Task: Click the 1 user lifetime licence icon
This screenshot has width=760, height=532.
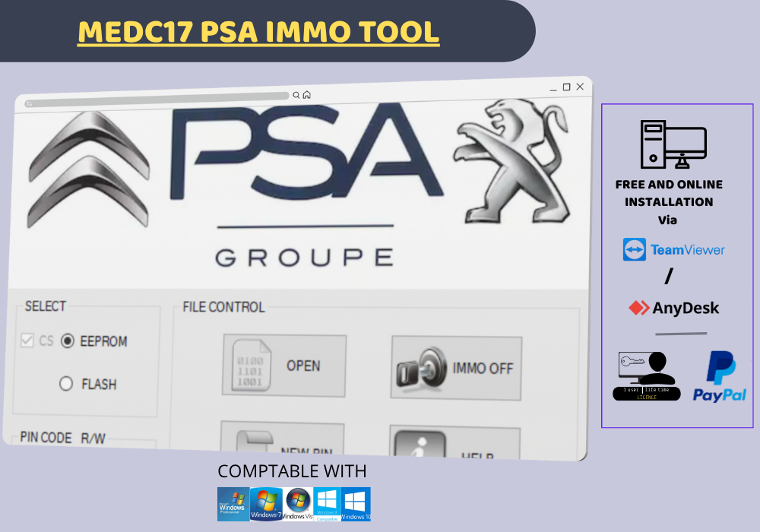Action: pos(647,376)
